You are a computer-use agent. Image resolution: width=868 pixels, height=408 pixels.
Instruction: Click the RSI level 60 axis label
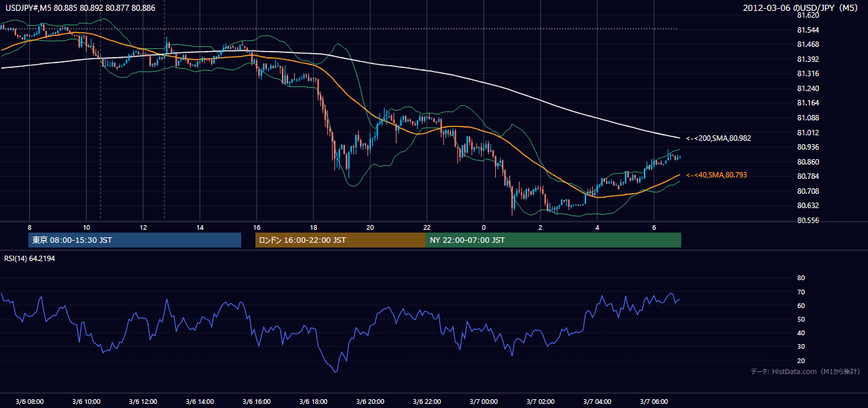pos(801,305)
